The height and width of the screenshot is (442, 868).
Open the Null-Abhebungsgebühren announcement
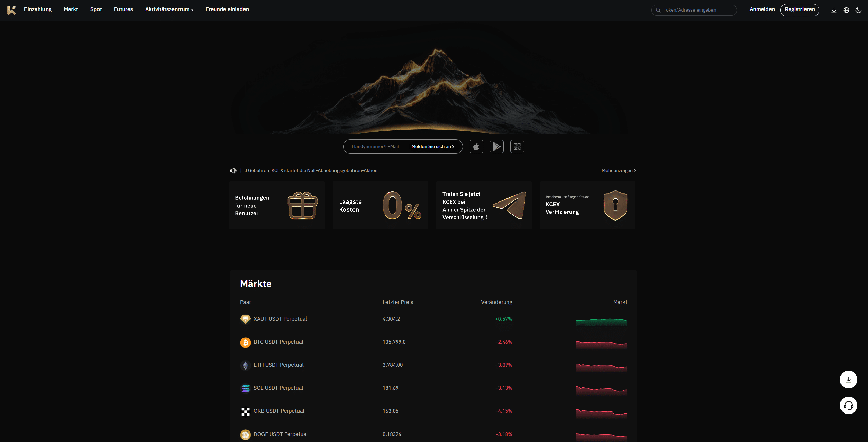tap(311, 170)
